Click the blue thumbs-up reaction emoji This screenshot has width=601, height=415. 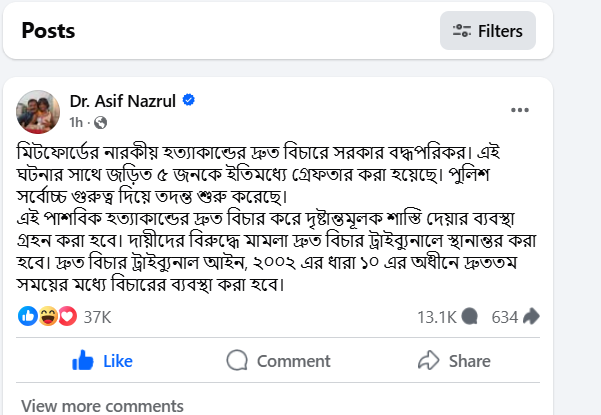click(x=28, y=316)
